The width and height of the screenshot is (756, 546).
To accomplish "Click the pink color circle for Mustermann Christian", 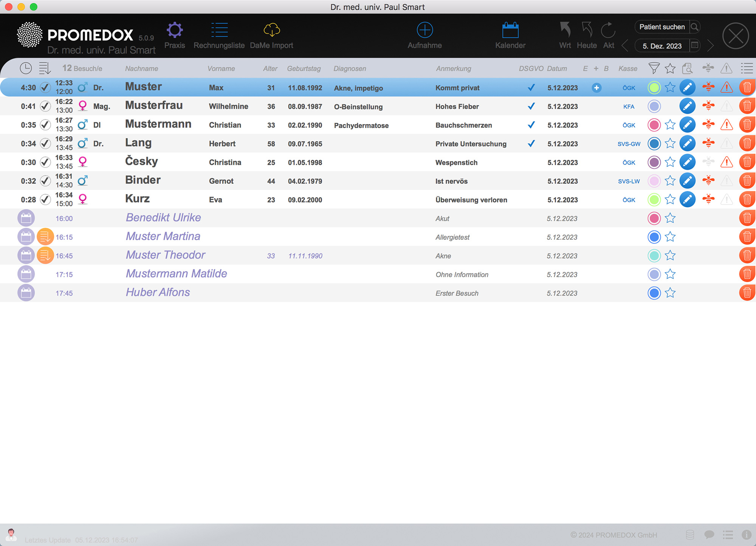I will 654,125.
